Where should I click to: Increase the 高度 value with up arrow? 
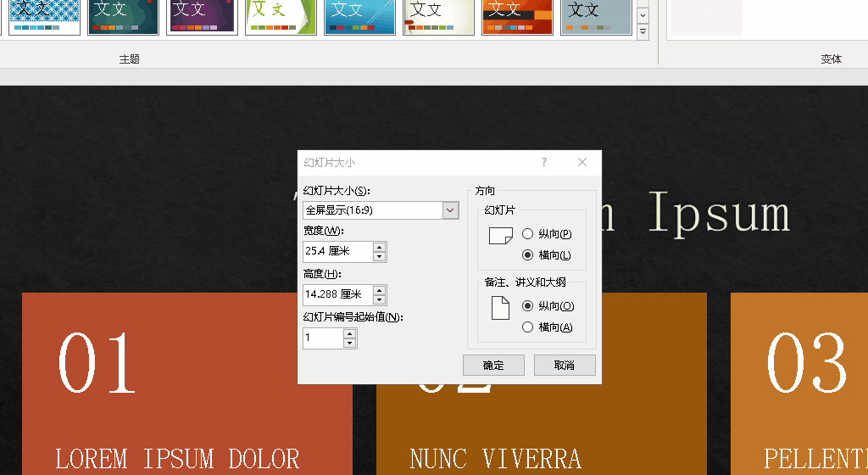pyautogui.click(x=380, y=290)
